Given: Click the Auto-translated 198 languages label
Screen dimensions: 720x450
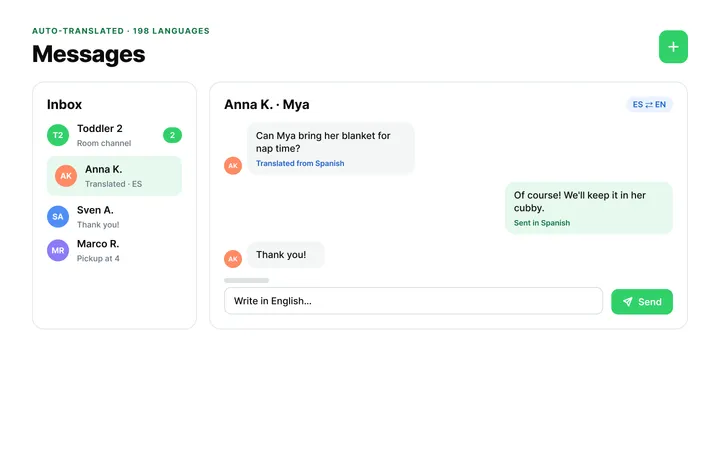Looking at the screenshot, I should 121,31.
